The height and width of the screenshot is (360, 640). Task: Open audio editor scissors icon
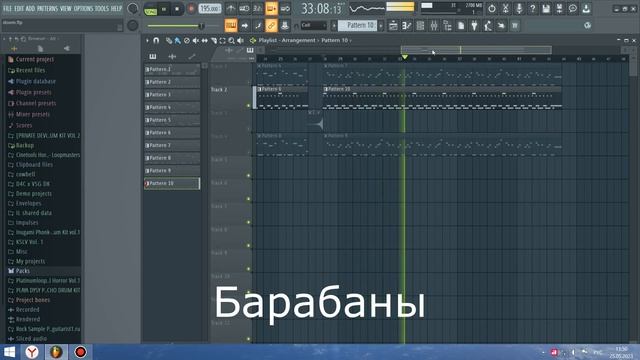click(x=505, y=9)
